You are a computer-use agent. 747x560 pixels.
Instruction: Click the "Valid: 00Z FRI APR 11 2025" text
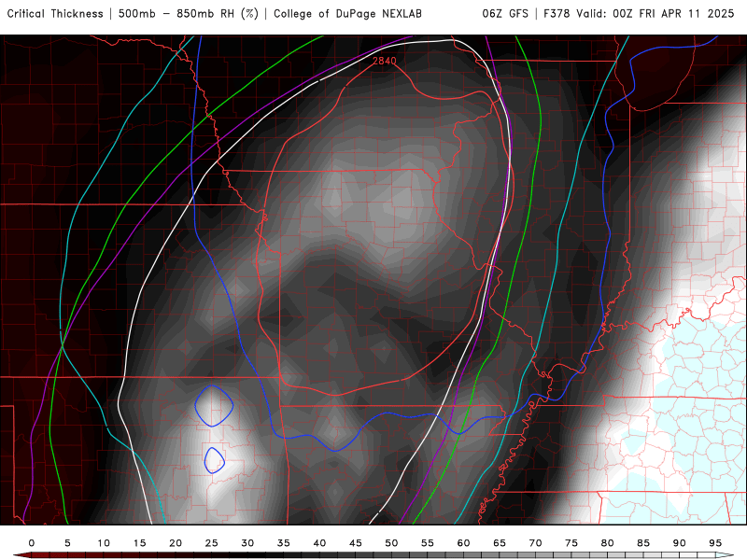655,14
